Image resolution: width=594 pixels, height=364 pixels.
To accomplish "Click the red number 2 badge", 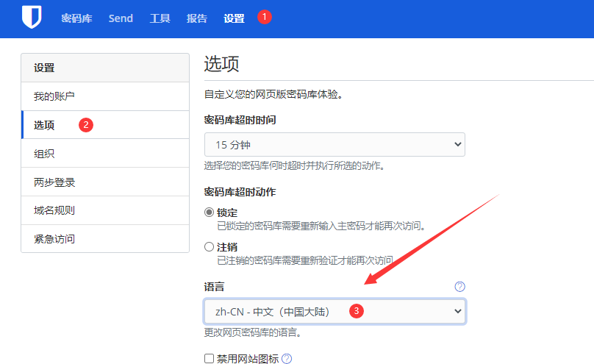I will pos(86,125).
